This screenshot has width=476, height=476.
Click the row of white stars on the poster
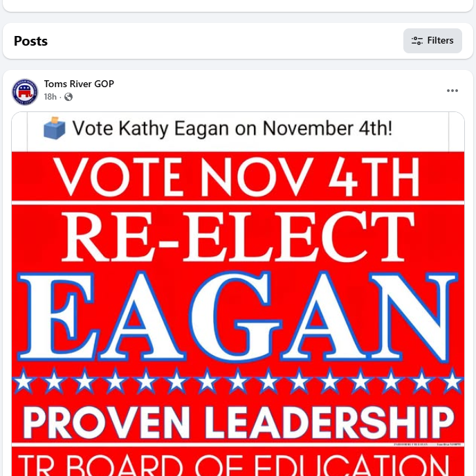pyautogui.click(x=237, y=381)
